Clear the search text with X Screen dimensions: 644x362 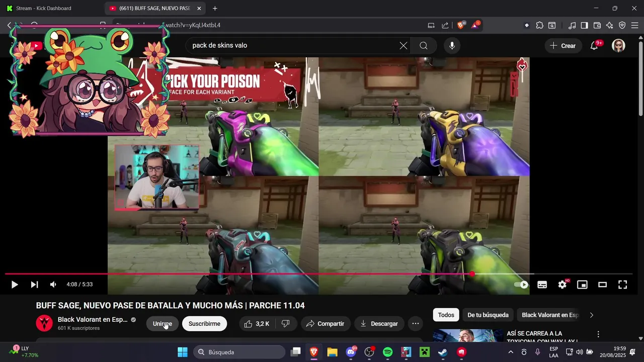coord(404,46)
